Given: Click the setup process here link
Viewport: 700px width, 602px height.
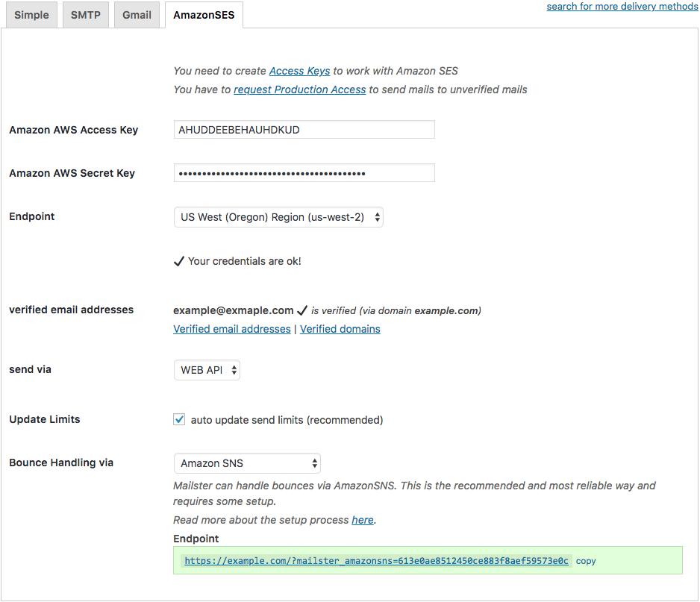Looking at the screenshot, I should (x=363, y=521).
